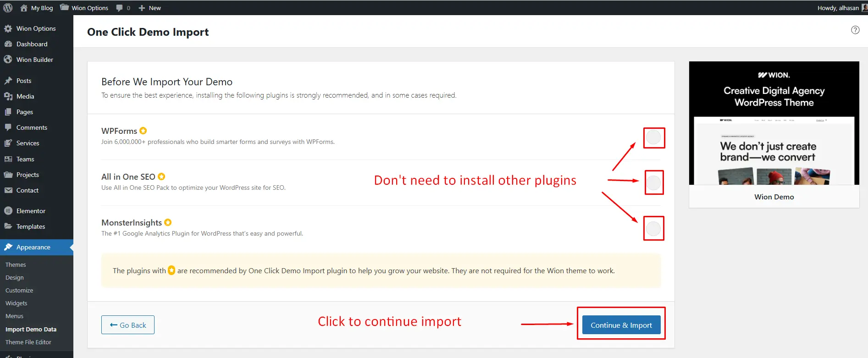Open My Blog home icon
Screen dimensions: 868x358
pos(24,8)
